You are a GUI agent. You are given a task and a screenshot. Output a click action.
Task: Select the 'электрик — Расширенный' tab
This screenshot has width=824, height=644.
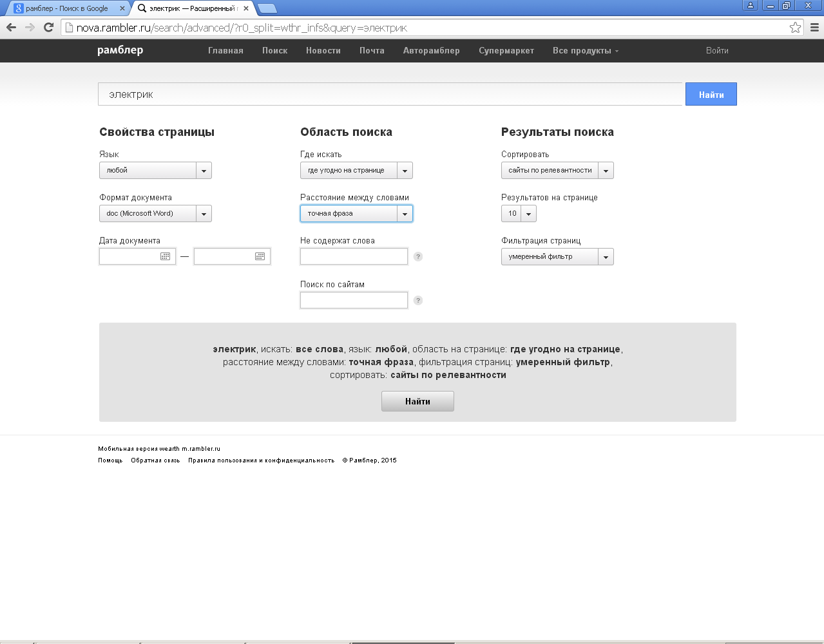click(193, 8)
